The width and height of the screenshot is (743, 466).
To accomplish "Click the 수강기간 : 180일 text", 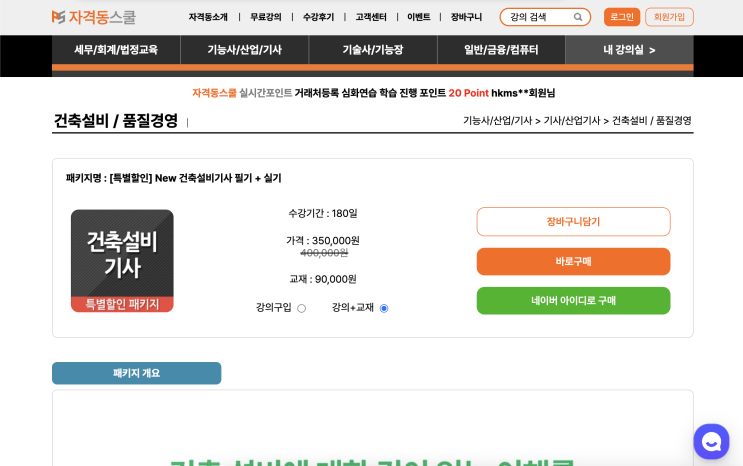I will [x=323, y=213].
